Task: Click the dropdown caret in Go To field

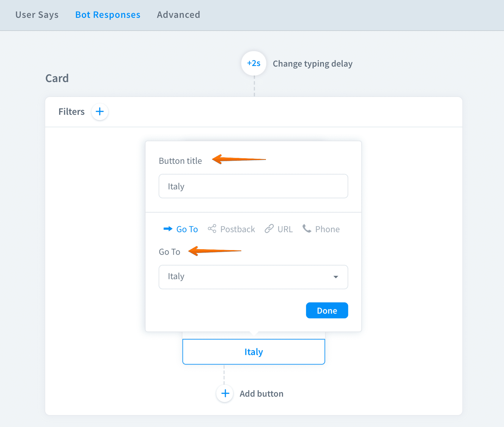Action: 336,277
